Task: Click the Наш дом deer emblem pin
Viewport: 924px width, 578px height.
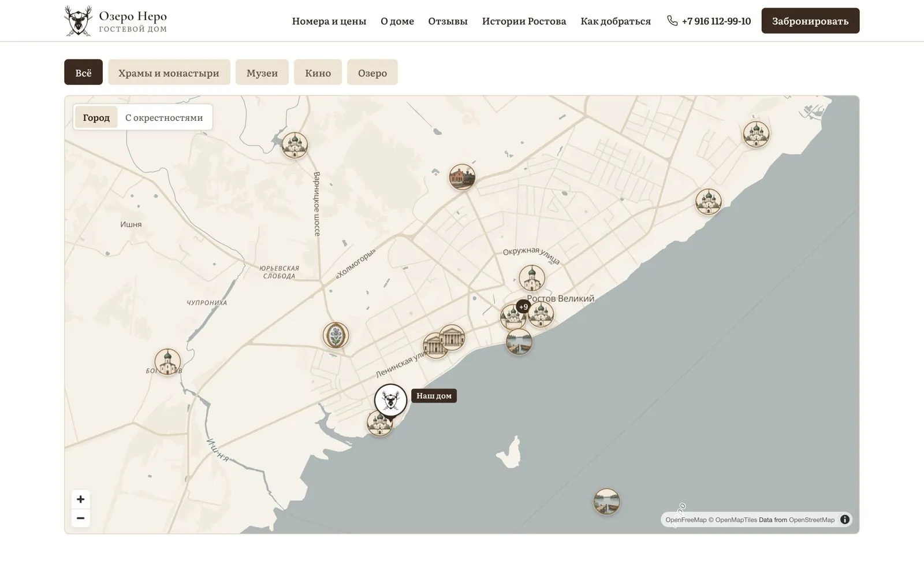Action: point(390,400)
